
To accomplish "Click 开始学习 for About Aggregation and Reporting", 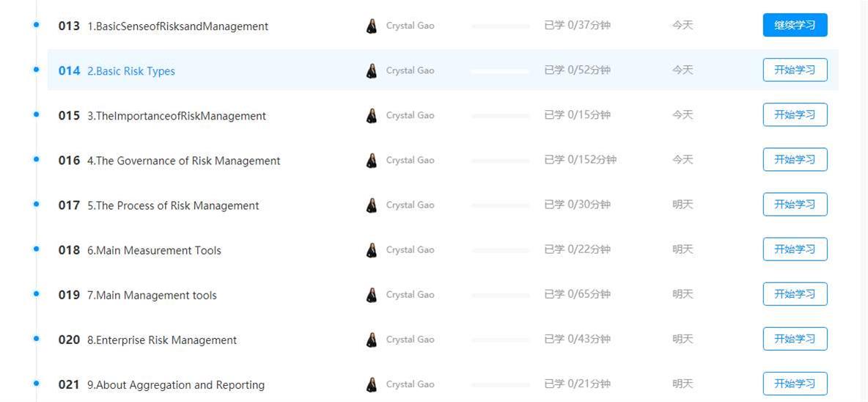I will [795, 384].
